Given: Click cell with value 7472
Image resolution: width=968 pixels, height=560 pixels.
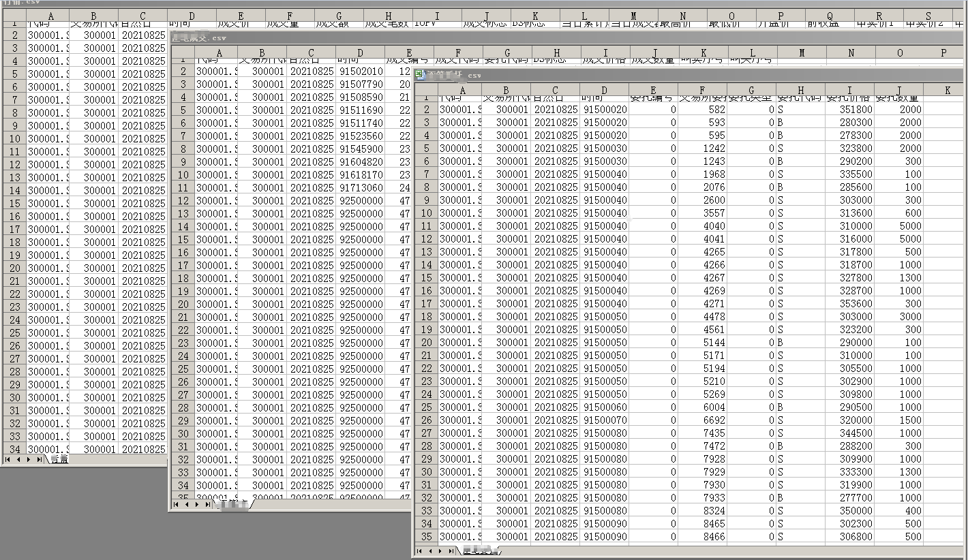Looking at the screenshot, I should click(702, 446).
